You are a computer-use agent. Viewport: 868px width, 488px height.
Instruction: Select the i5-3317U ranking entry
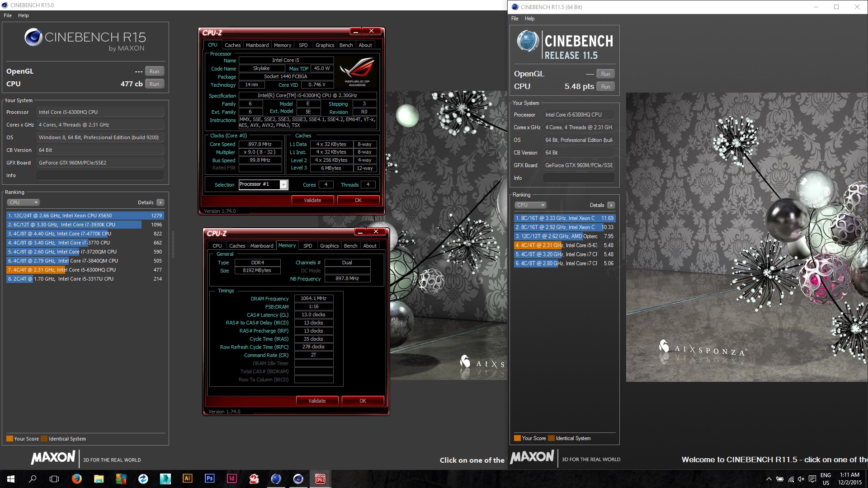[85, 279]
